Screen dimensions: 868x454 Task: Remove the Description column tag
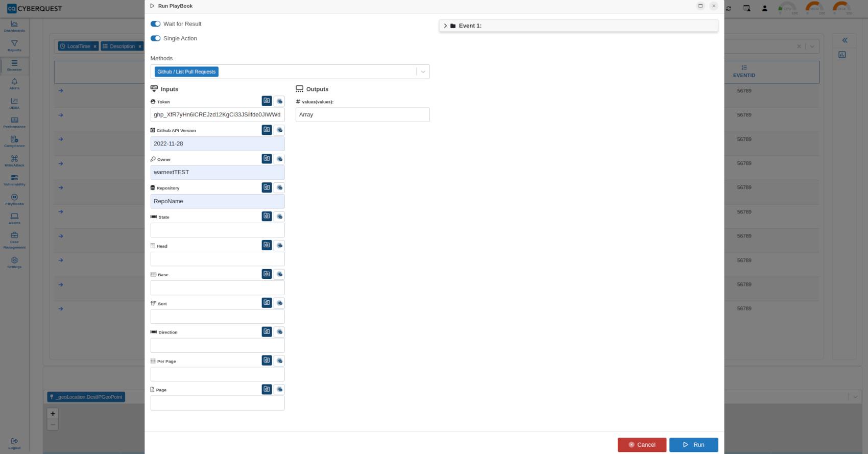pos(139,46)
